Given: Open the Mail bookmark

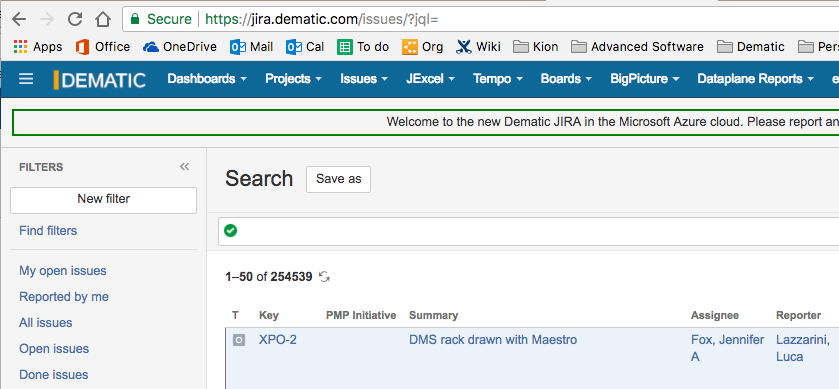Looking at the screenshot, I should (251, 47).
